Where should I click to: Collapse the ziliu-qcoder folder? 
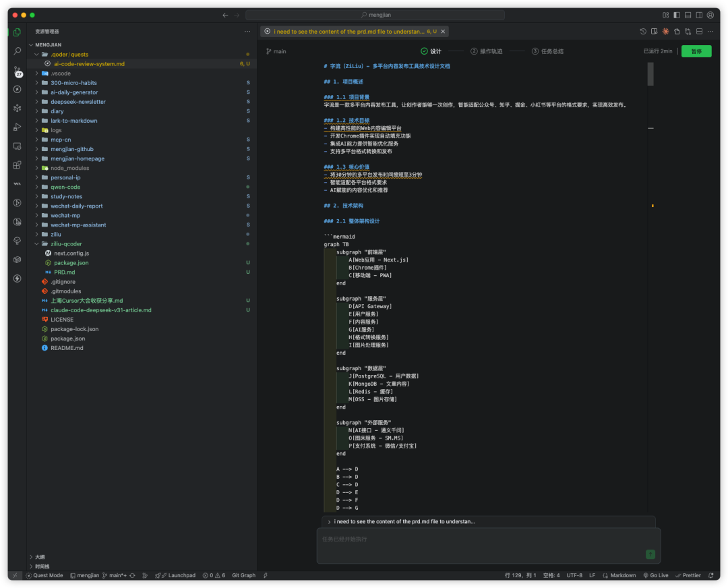[x=66, y=243]
